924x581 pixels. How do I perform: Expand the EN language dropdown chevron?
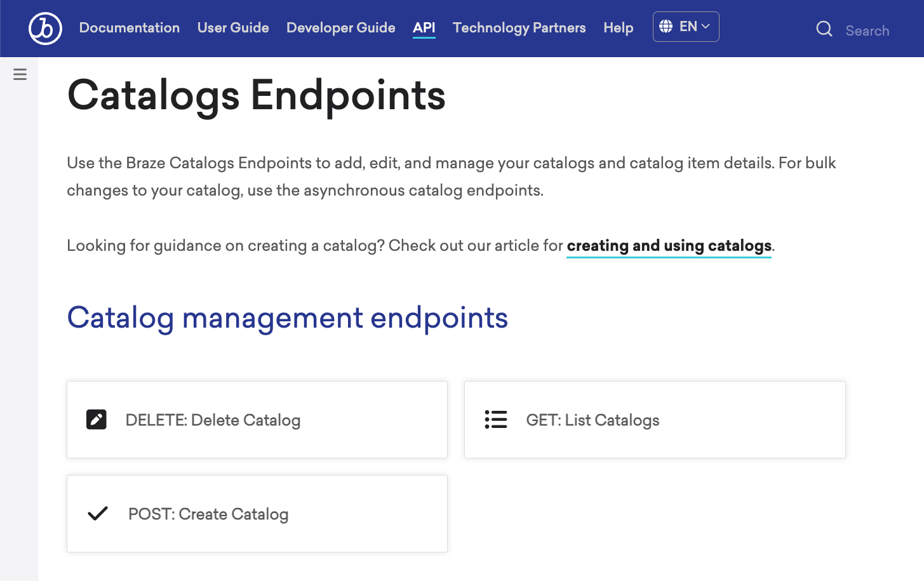pos(706,27)
